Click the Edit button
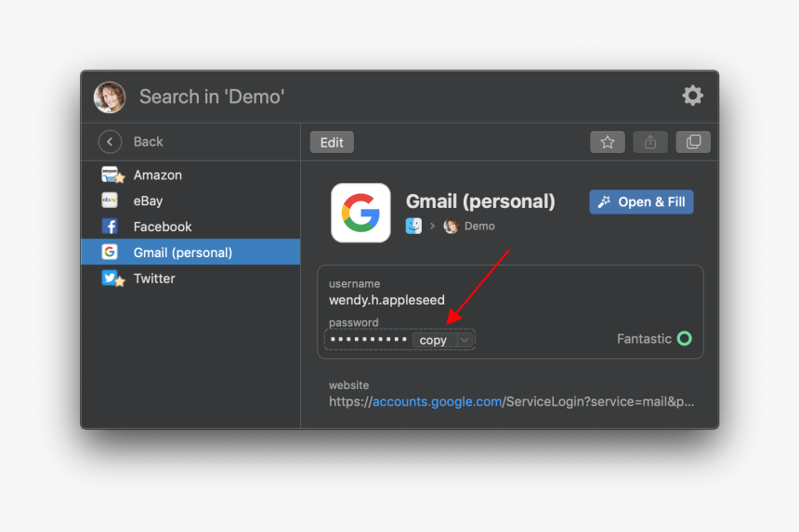Screen dimensions: 799x532 click(332, 143)
